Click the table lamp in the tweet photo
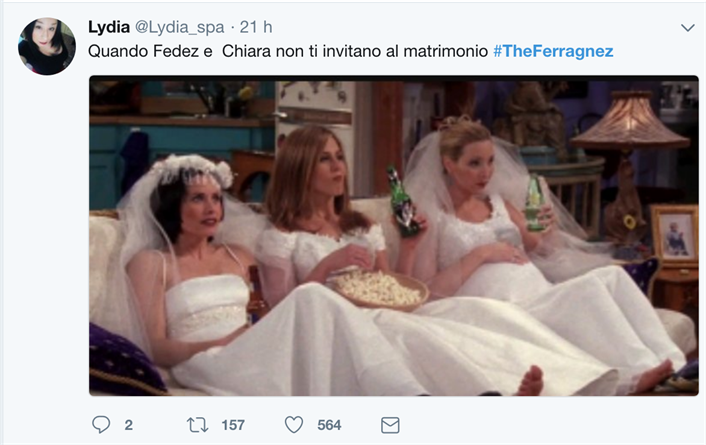This screenshot has width=706, height=445. tap(629, 167)
